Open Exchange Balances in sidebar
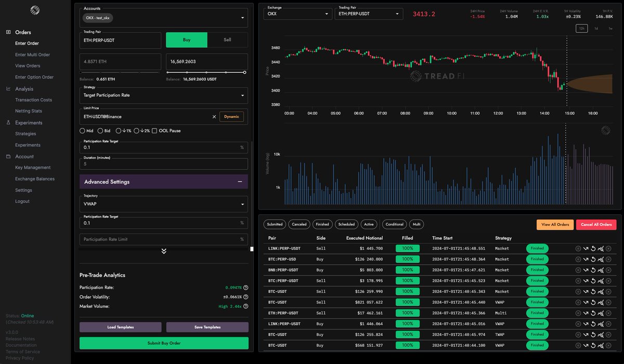The height and width of the screenshot is (364, 624). (35, 179)
